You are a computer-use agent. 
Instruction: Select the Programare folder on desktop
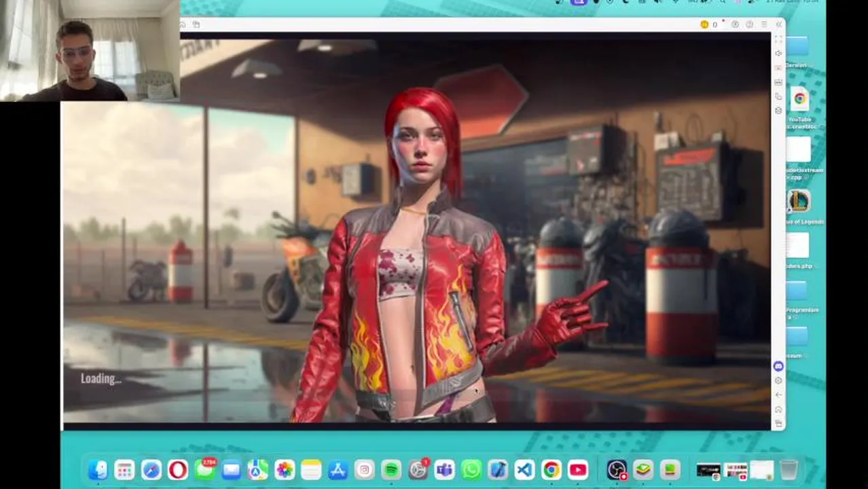coord(797,291)
